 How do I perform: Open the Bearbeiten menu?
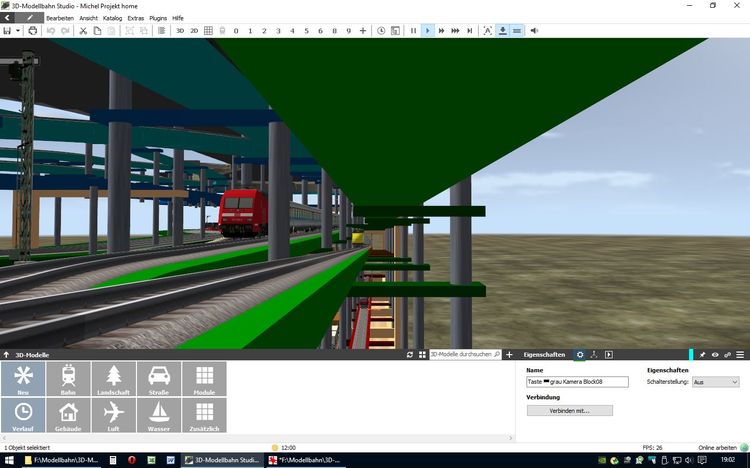(x=60, y=18)
